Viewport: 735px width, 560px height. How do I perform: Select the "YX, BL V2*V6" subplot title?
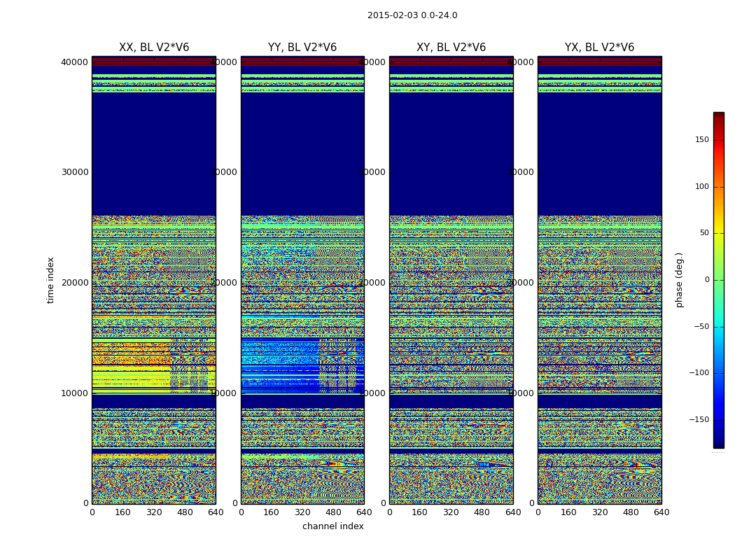click(x=599, y=48)
